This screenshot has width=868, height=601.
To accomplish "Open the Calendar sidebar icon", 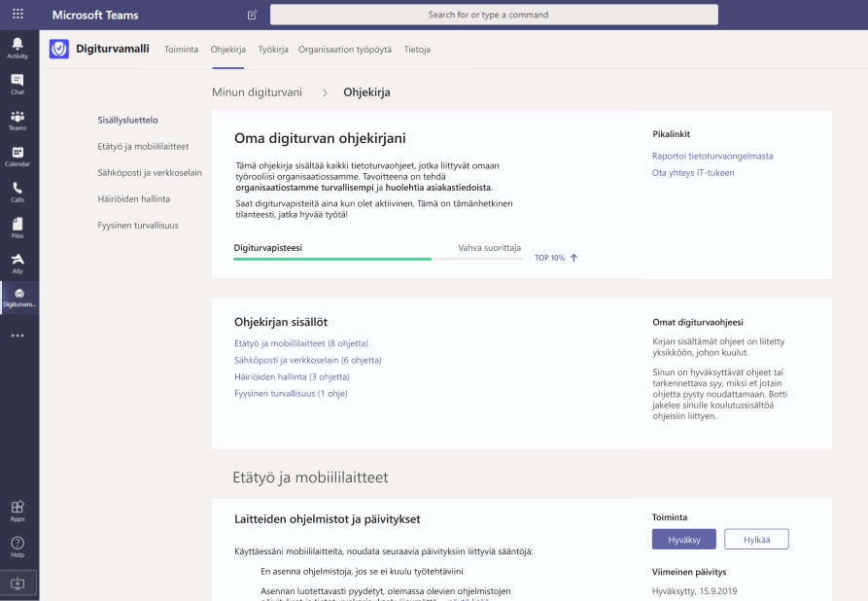I will point(17,157).
